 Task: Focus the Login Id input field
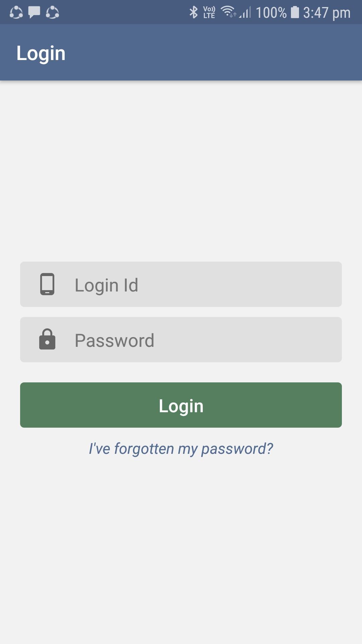(201, 284)
